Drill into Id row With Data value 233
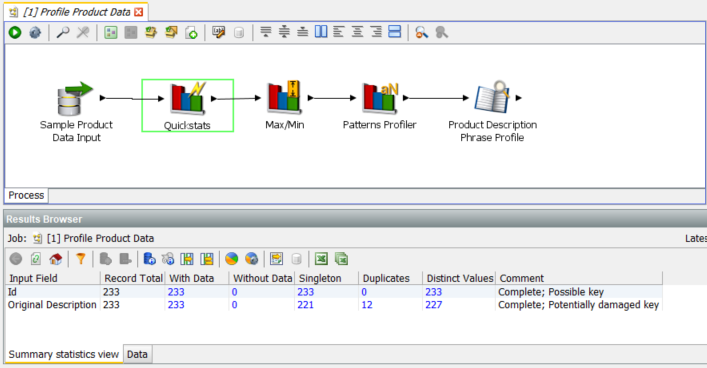 point(176,292)
